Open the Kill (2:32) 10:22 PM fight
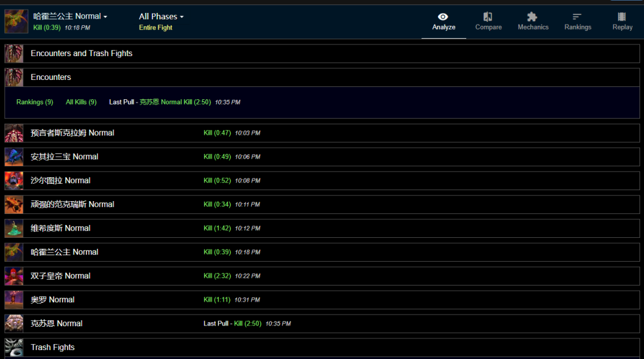 [232, 276]
